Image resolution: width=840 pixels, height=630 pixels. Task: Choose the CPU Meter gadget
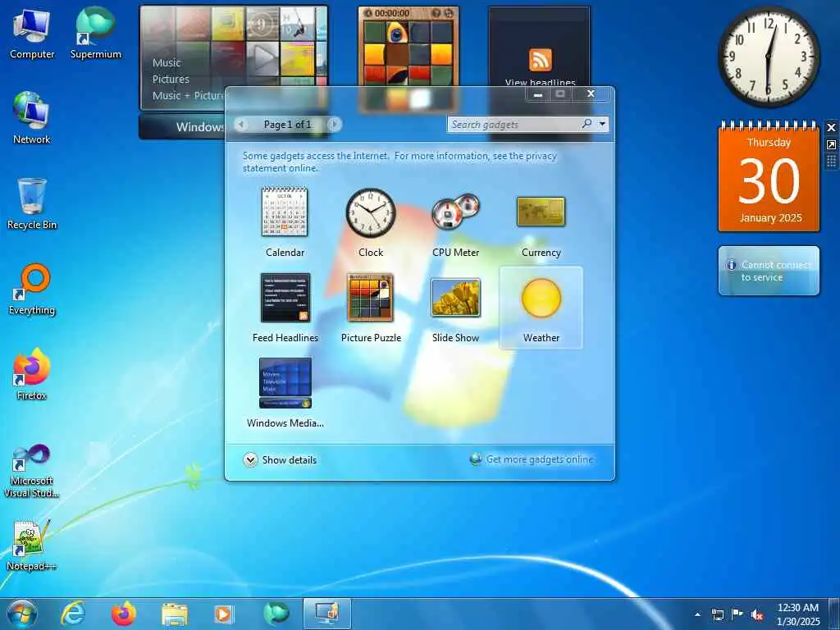pyautogui.click(x=456, y=212)
